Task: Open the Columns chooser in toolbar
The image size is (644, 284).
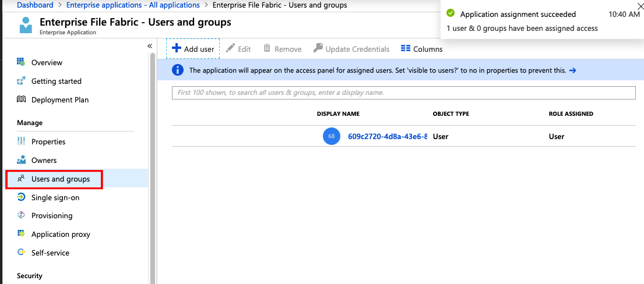Action: (421, 49)
